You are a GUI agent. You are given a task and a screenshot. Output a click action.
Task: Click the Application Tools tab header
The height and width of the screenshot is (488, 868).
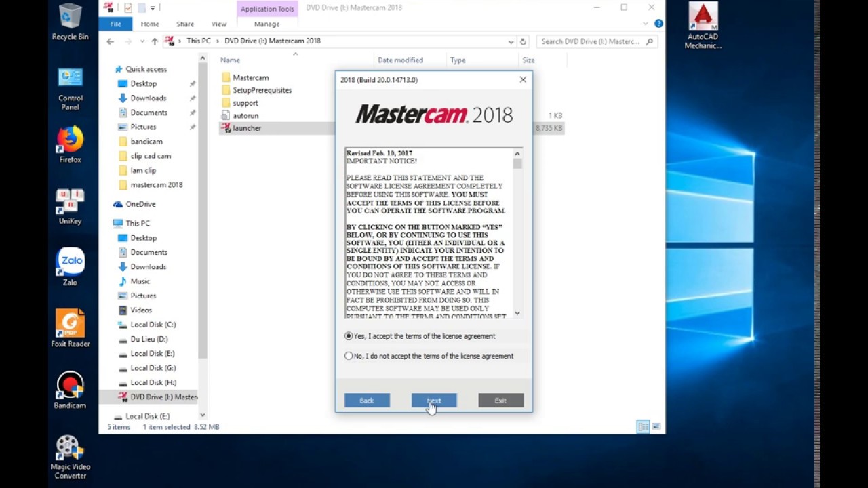pos(267,9)
